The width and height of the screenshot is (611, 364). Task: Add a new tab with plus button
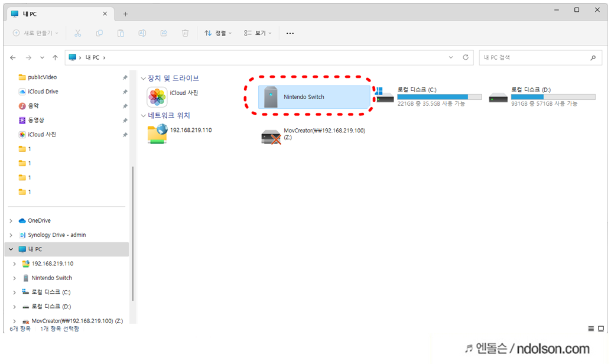point(125,14)
